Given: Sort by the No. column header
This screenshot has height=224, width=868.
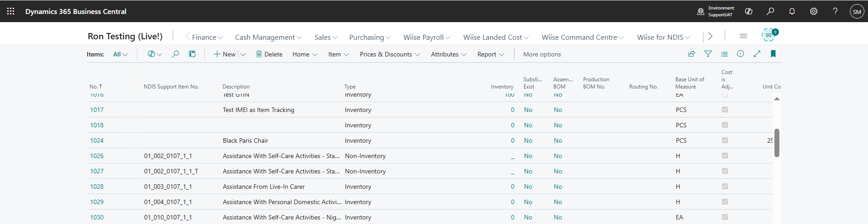Looking at the screenshot, I should pos(96,86).
